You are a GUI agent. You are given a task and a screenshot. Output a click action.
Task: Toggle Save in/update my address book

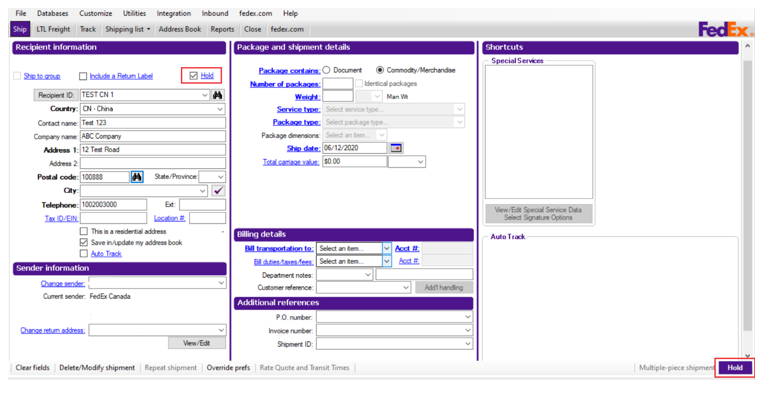(83, 242)
